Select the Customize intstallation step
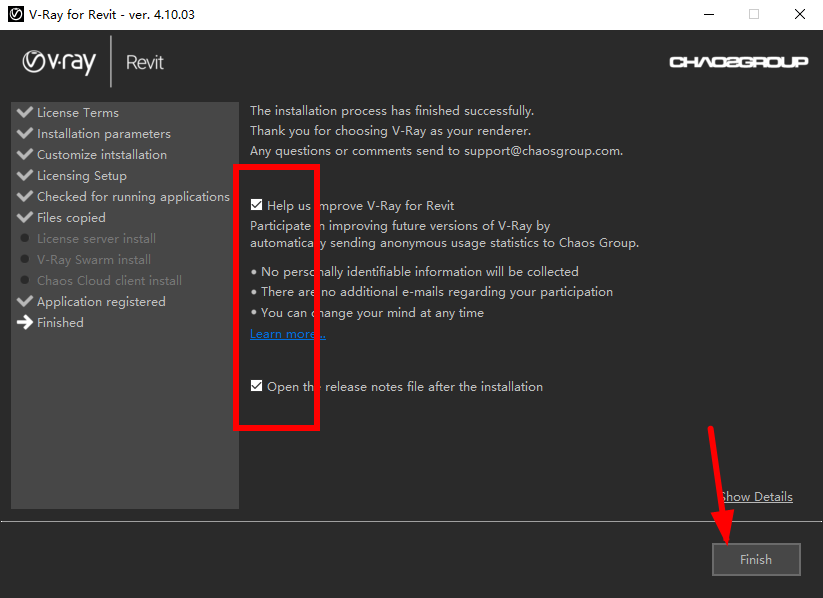 tap(102, 155)
